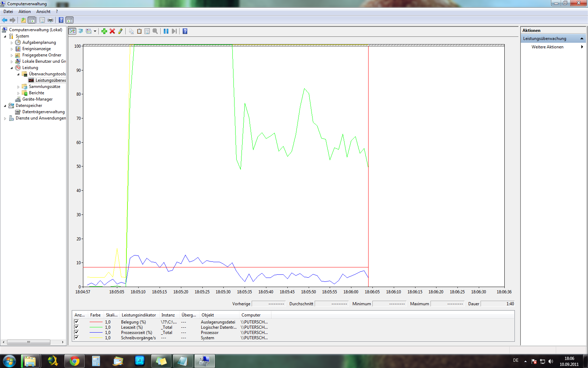Expand the Sammlungssätze node
Screen dimensions: 588x368
(18, 87)
